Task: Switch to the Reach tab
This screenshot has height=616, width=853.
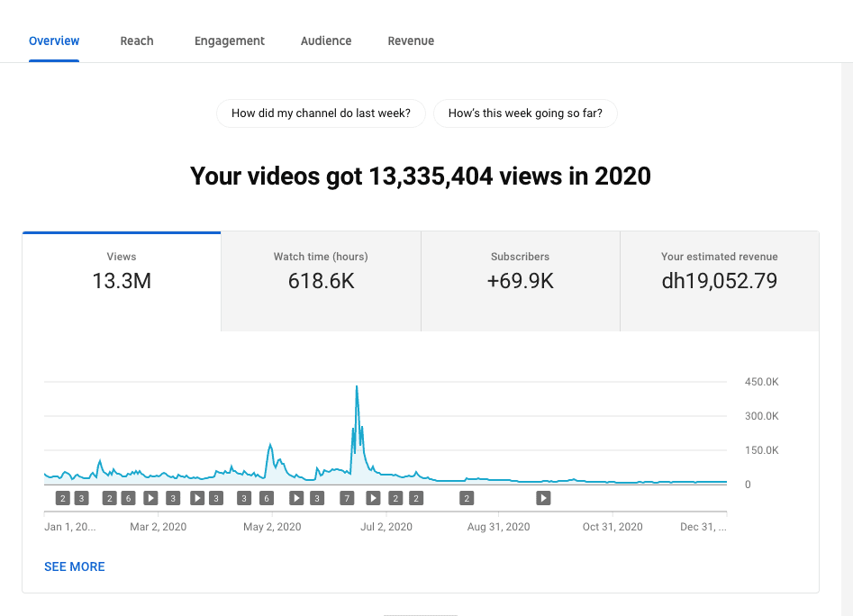Action: [x=137, y=41]
